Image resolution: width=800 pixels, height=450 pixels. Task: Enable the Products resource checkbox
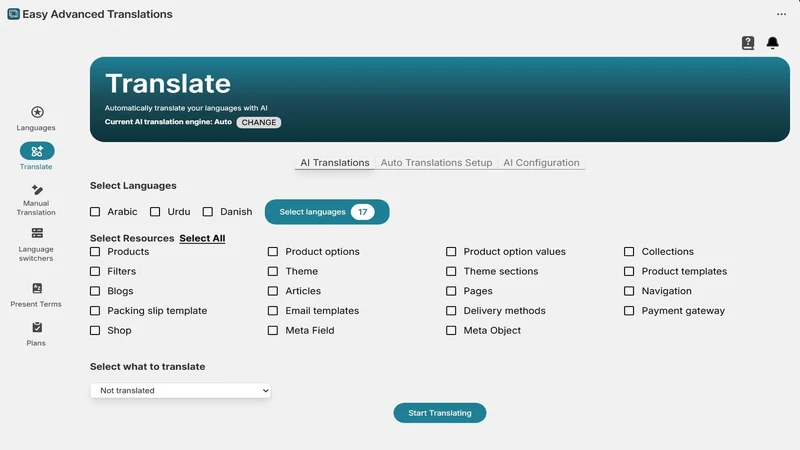click(x=95, y=252)
